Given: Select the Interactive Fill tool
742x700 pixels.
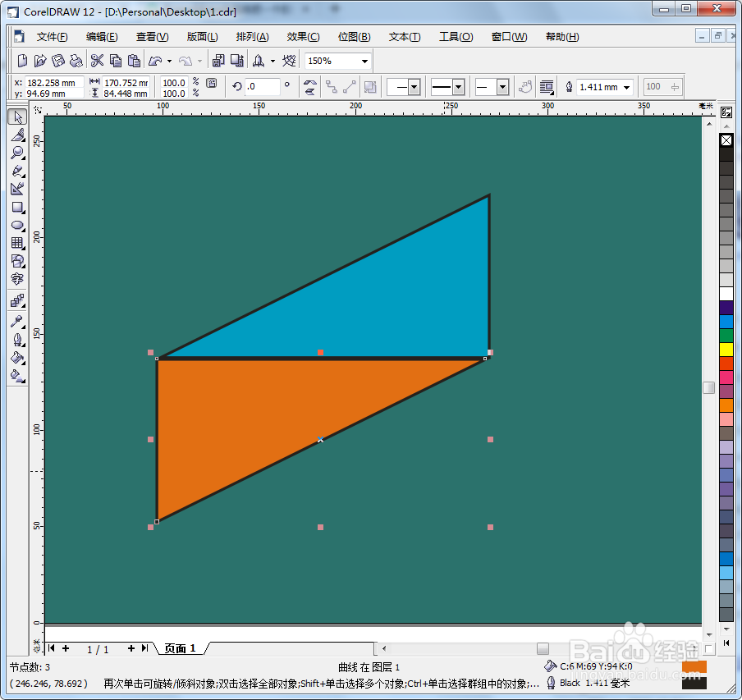Looking at the screenshot, I should [17, 377].
